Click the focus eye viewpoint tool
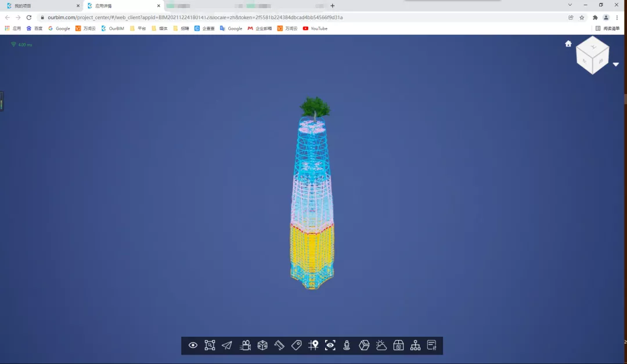627x364 pixels. 330,345
